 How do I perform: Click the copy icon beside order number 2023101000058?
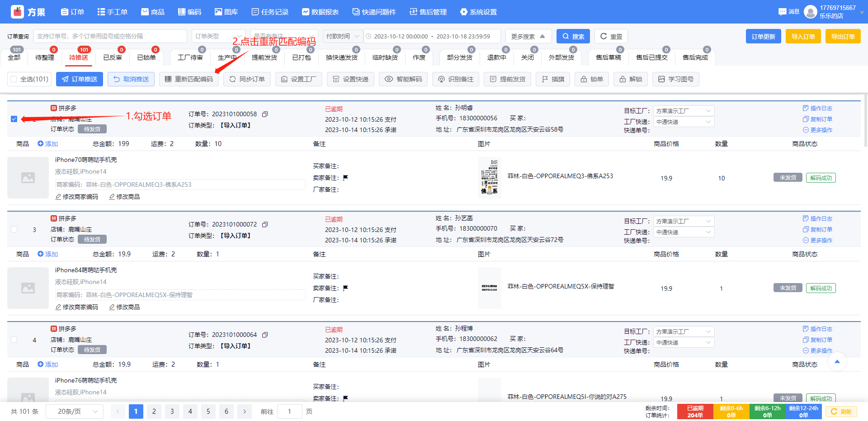pyautogui.click(x=265, y=114)
